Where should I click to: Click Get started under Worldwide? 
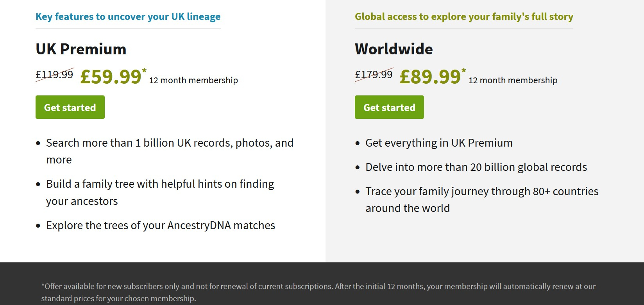(x=389, y=107)
